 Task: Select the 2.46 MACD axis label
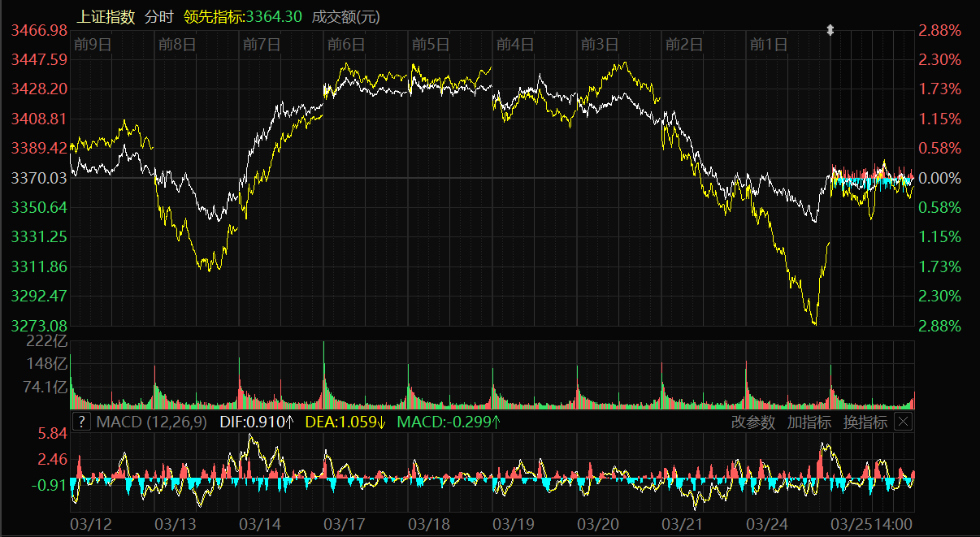pos(54,460)
